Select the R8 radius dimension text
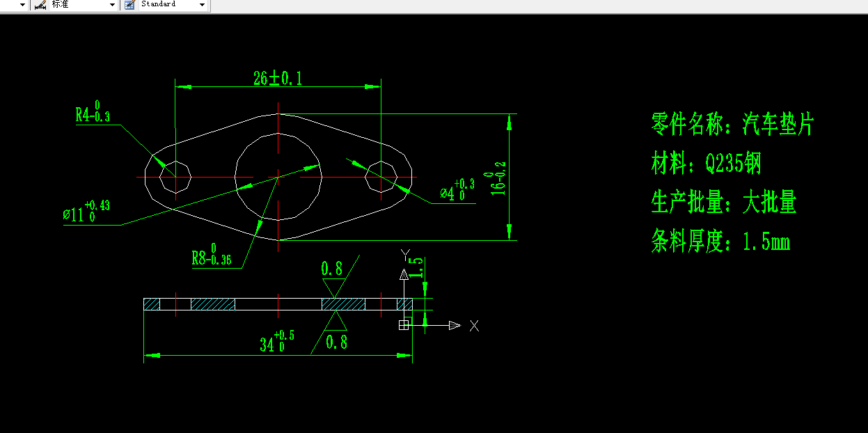The height and width of the screenshot is (433, 868). pos(212,256)
